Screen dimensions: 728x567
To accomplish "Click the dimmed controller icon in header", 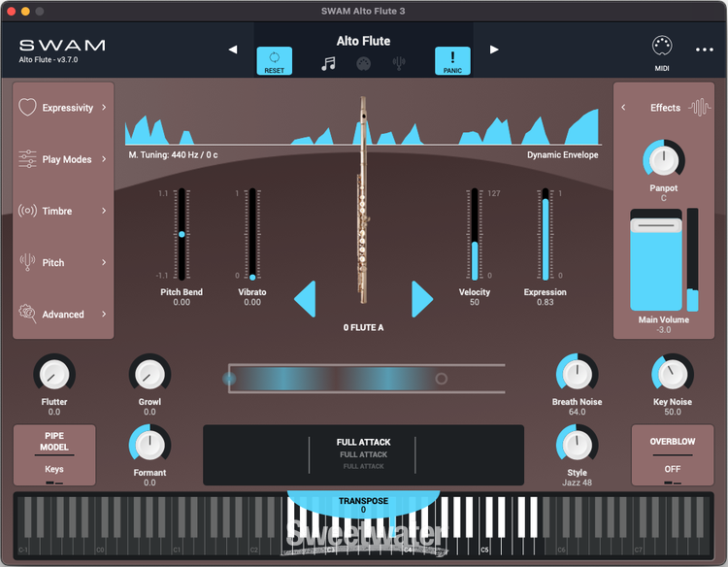I will tap(363, 64).
